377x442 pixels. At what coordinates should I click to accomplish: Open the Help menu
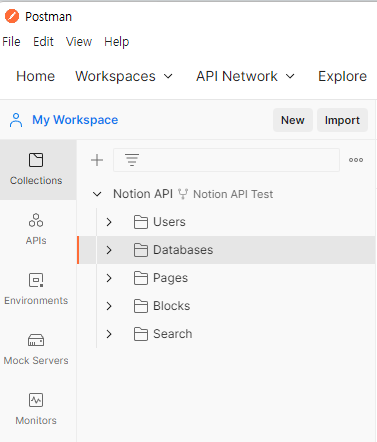click(x=117, y=42)
